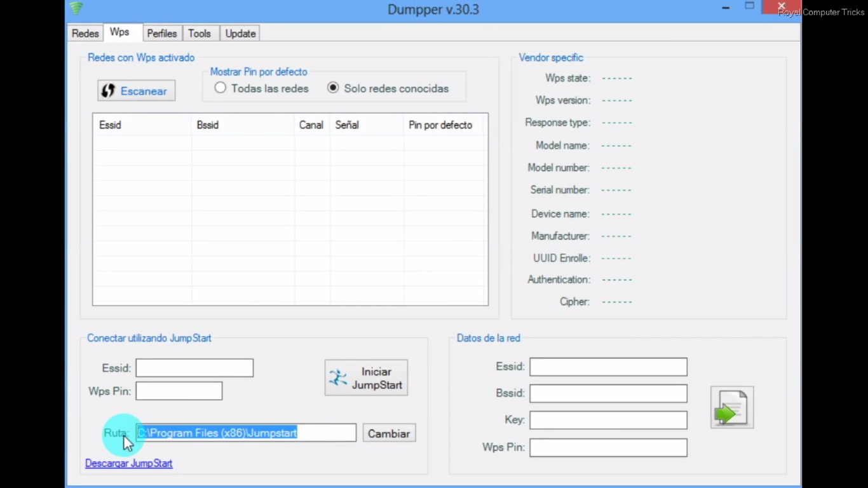This screenshot has height=488, width=868.
Task: Open the Descargar JumpStart link
Action: click(x=128, y=463)
